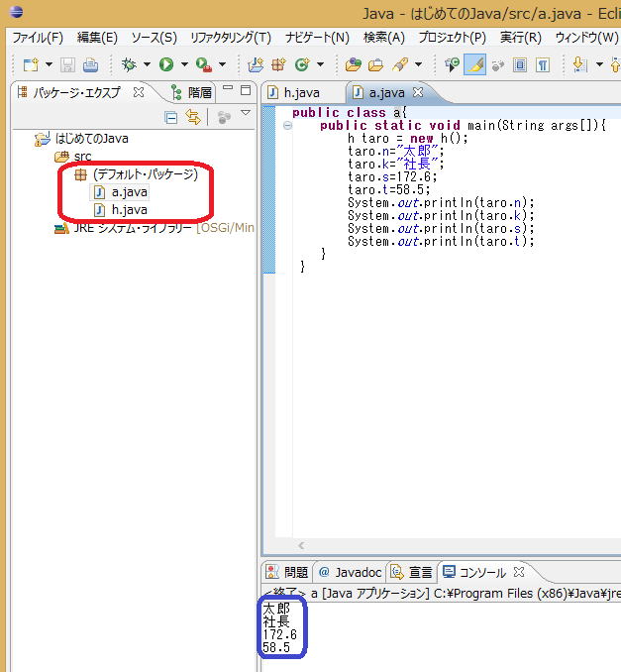The width and height of the screenshot is (621, 672).
Task: Toggle Block Selection Mode icon
Action: tap(520, 64)
